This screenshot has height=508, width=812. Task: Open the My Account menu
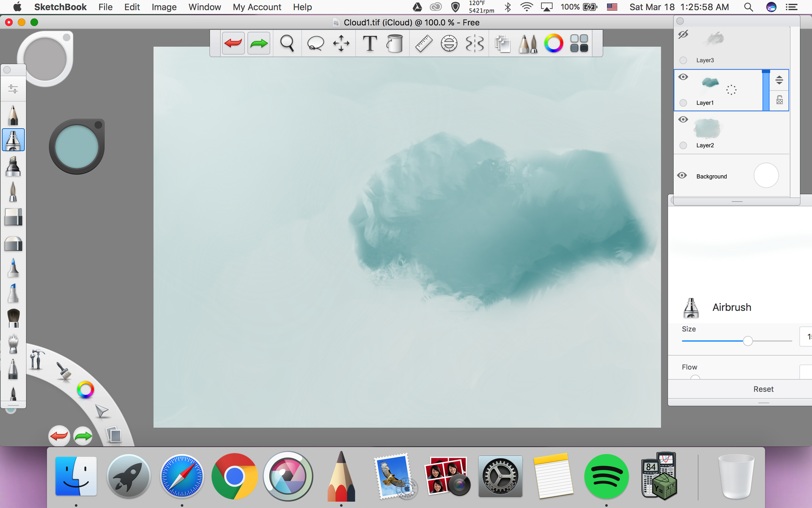coord(257,7)
